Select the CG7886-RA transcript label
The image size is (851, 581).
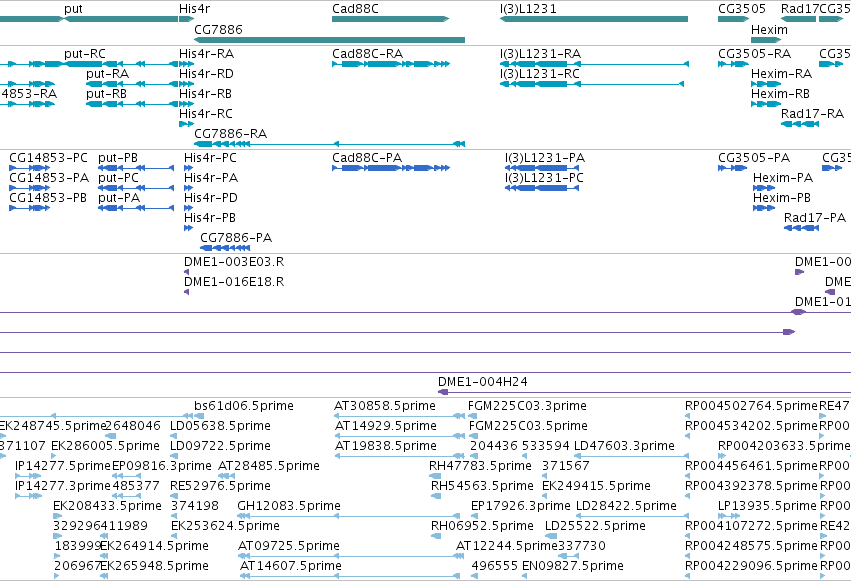click(230, 133)
